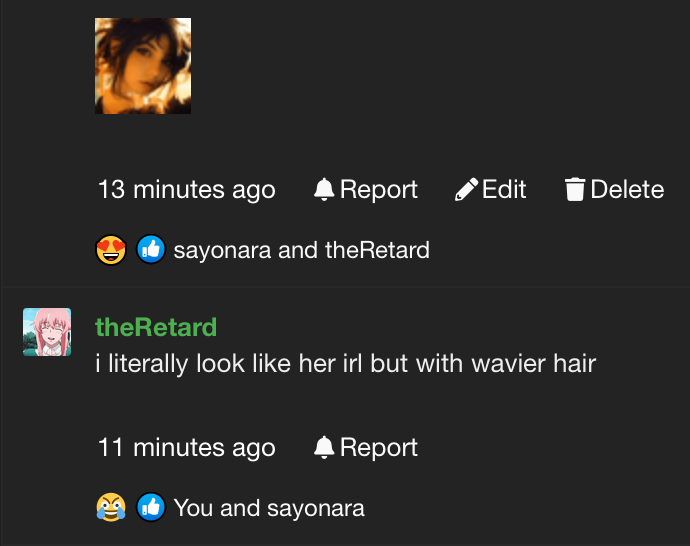690x546 pixels.
Task: Click the thumbs-up reaction beside You and sayonara
Action: [x=150, y=507]
